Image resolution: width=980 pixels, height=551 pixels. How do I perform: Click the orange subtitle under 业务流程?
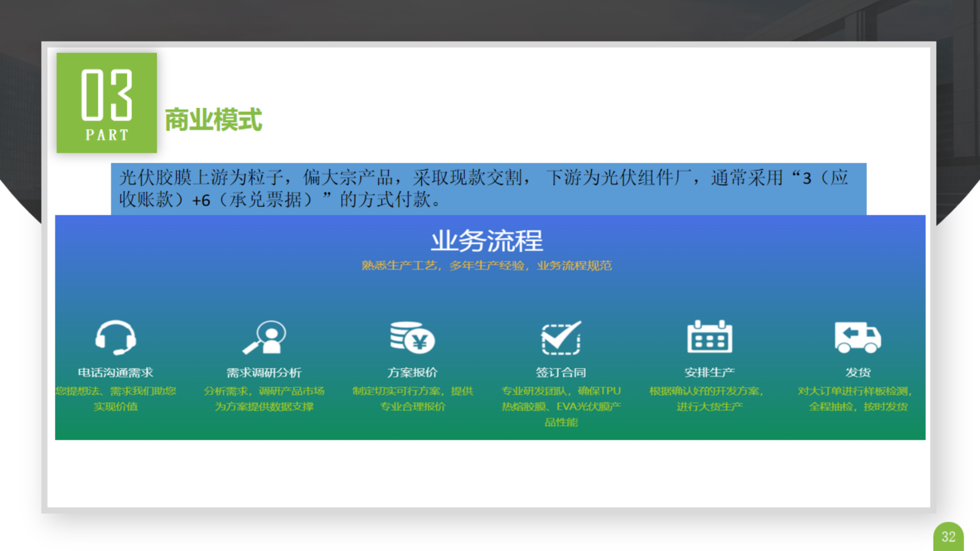[487, 266]
